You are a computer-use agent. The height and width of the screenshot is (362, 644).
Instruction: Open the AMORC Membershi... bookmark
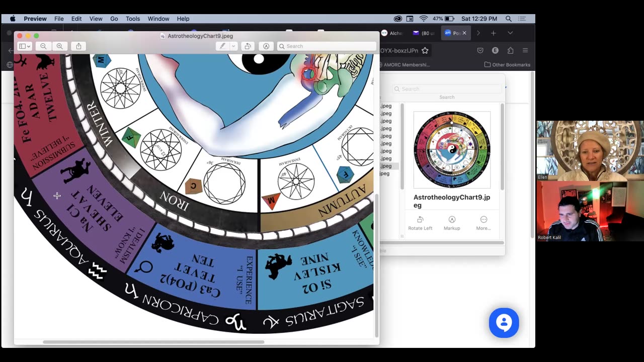click(x=404, y=65)
